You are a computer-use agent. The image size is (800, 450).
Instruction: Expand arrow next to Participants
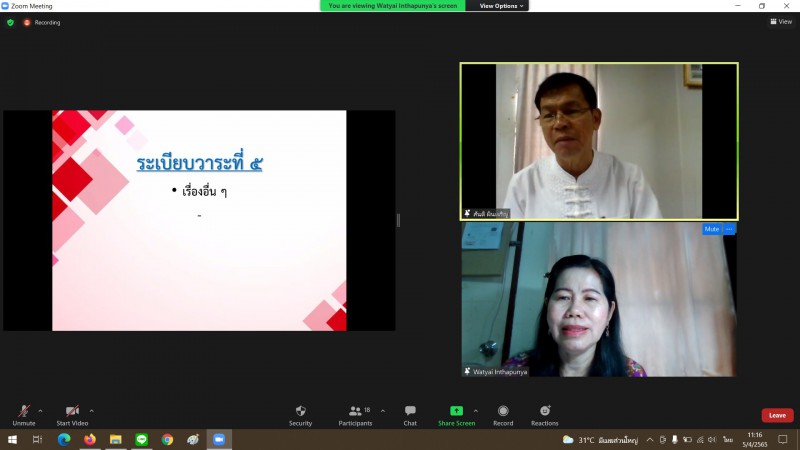tap(383, 411)
